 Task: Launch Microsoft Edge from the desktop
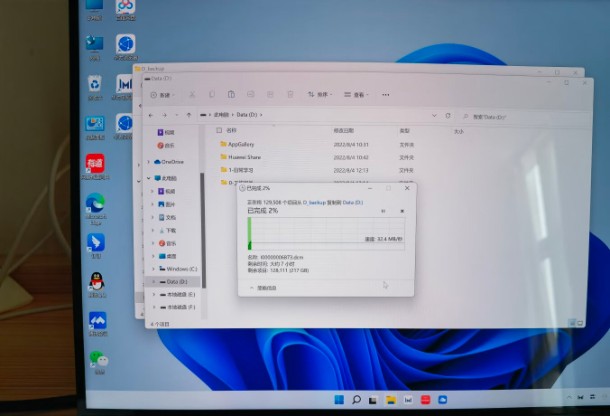[96, 205]
